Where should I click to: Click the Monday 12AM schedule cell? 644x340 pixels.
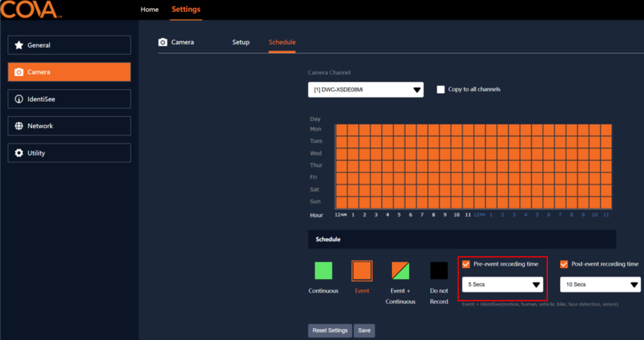point(341,130)
